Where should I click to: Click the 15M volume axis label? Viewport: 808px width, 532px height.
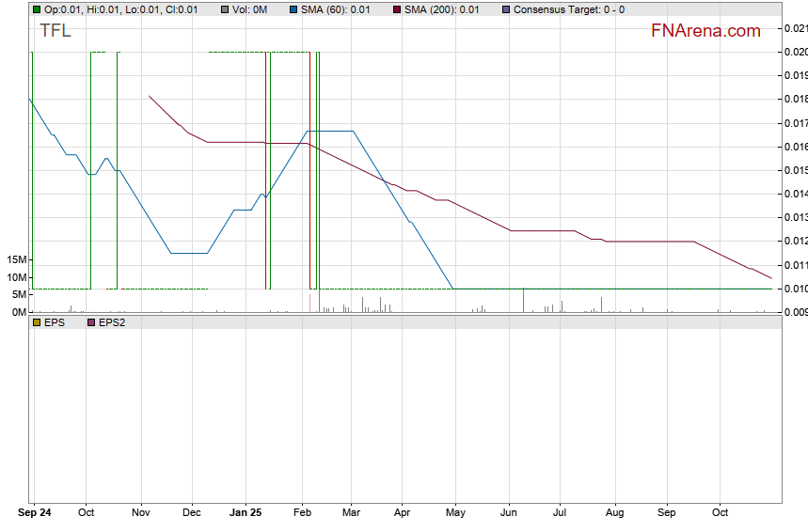tap(17, 259)
